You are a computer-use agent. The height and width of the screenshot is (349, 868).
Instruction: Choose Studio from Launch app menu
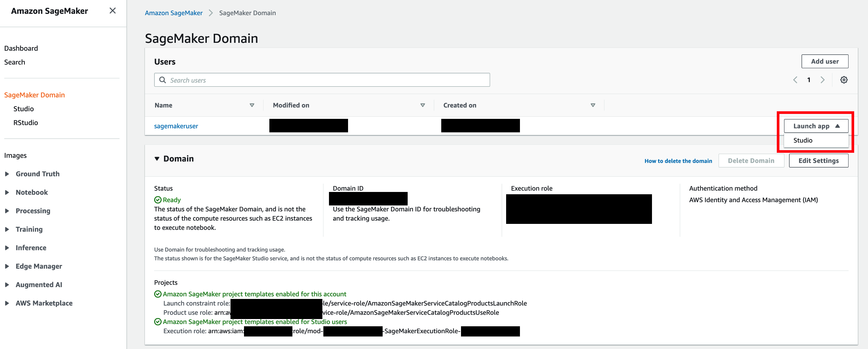tap(816, 141)
